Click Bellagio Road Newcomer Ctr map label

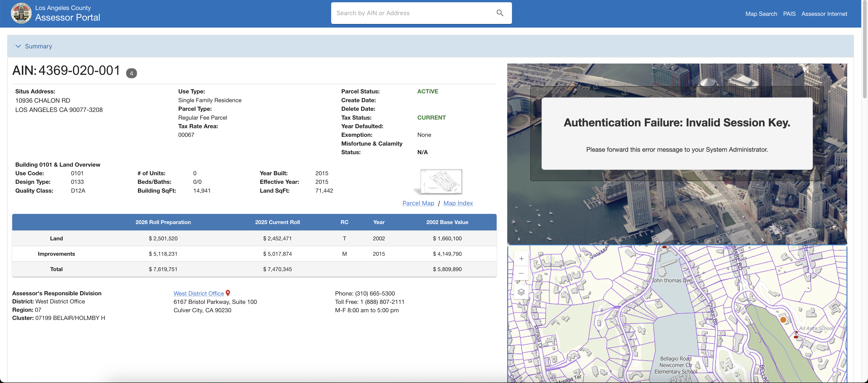tap(676, 365)
